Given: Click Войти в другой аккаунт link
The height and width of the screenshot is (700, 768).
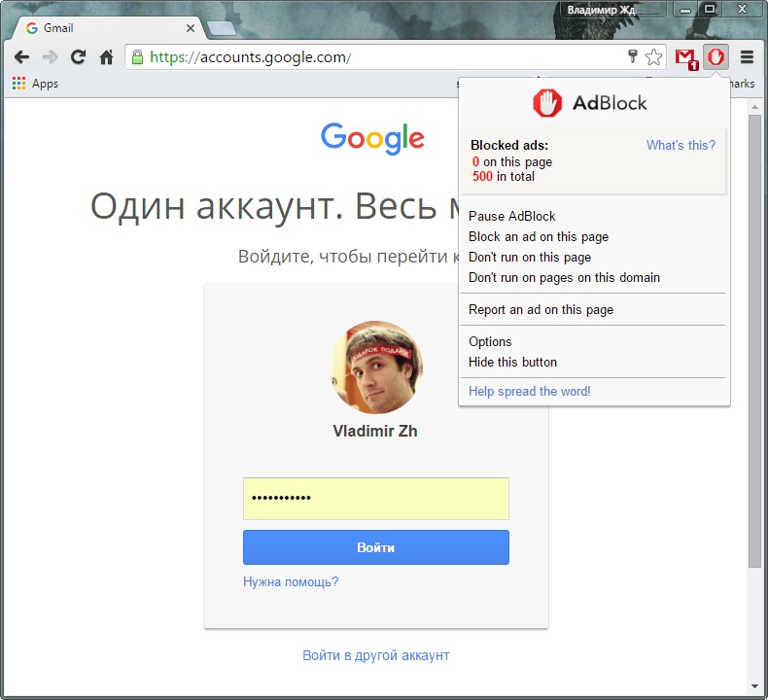Looking at the screenshot, I should [375, 655].
